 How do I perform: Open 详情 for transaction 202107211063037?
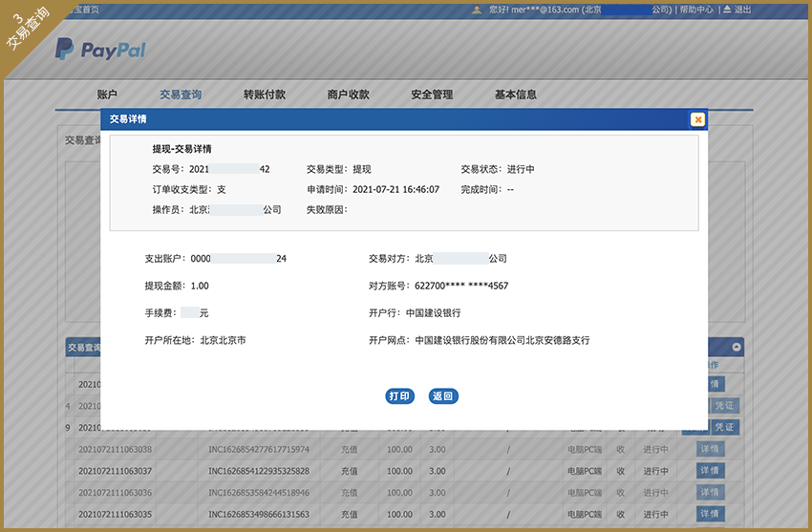coord(710,471)
